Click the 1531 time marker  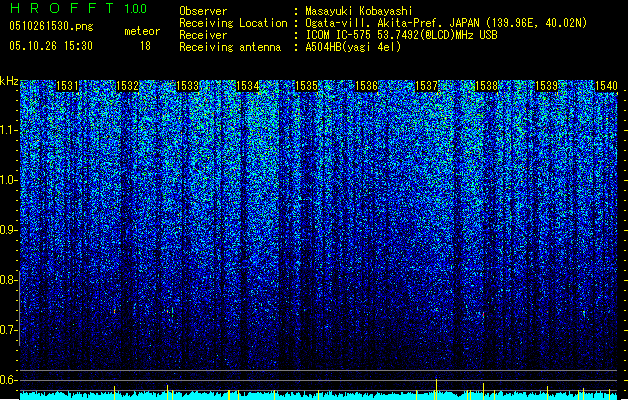pyautogui.click(x=67, y=86)
